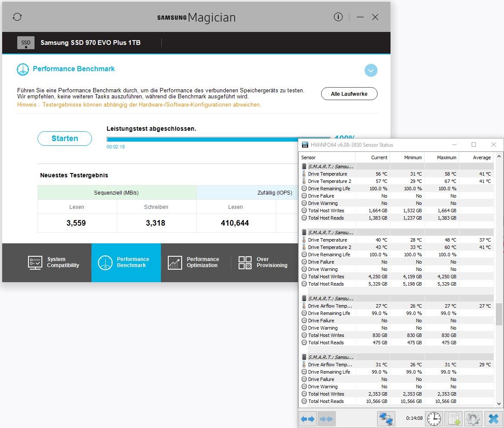Click the blue X close sensors icon in HWiNFO

coord(493,419)
